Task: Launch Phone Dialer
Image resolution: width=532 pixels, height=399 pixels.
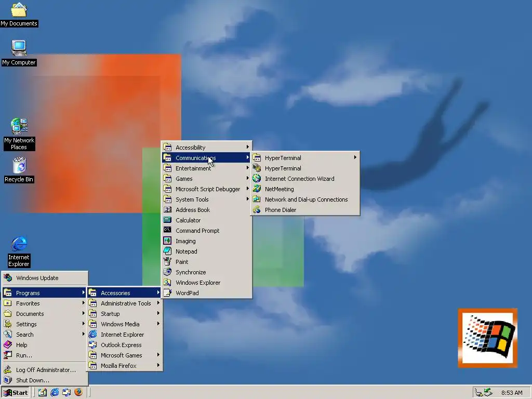Action: point(305,210)
